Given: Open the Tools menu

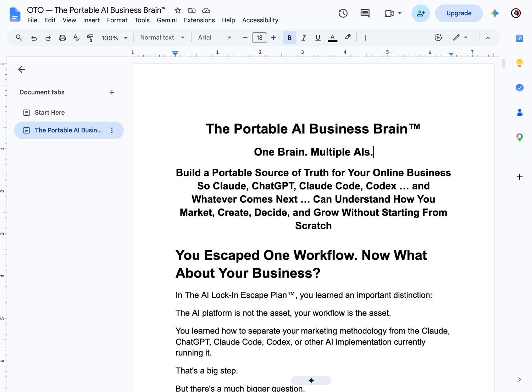Looking at the screenshot, I should click(x=142, y=20).
